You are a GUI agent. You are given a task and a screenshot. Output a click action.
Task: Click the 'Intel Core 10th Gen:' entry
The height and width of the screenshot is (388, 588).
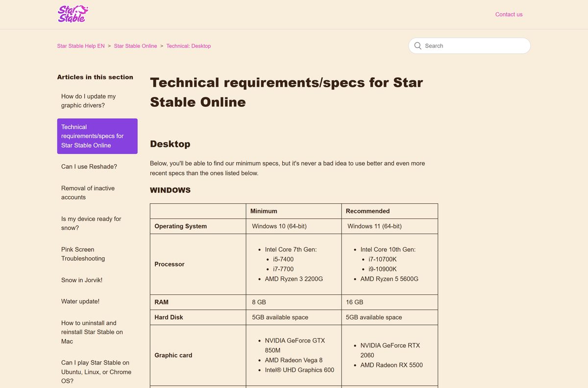388,249
